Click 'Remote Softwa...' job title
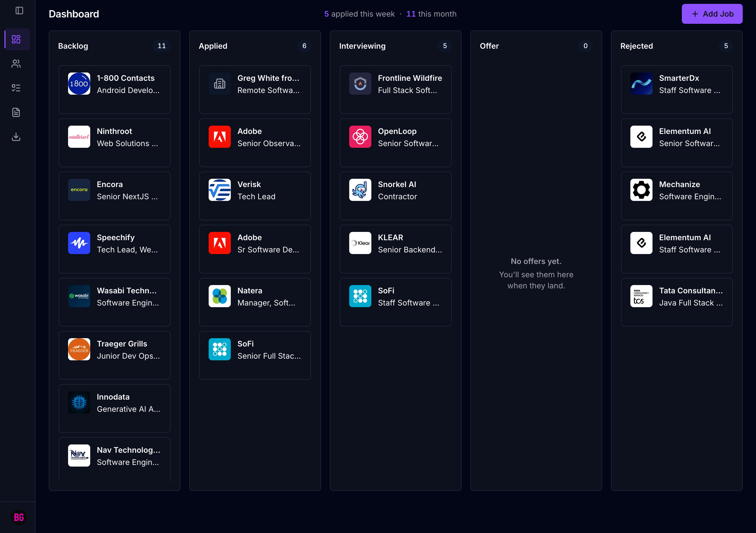 pos(269,90)
